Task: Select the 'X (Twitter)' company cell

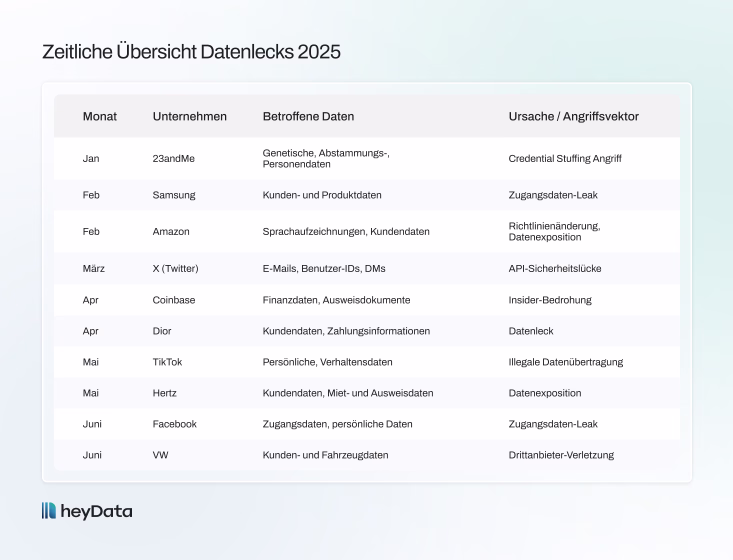Action: [x=175, y=268]
